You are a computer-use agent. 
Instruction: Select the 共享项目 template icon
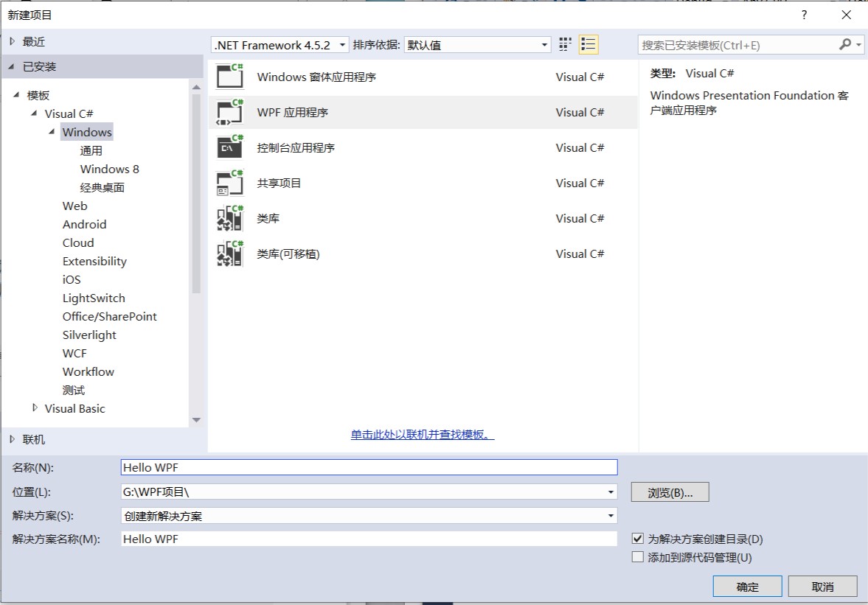pos(230,183)
